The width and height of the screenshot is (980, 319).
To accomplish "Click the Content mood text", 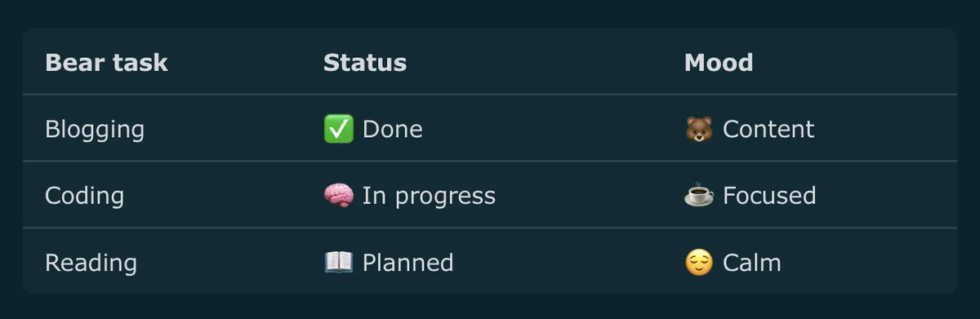I will pyautogui.click(x=768, y=130).
